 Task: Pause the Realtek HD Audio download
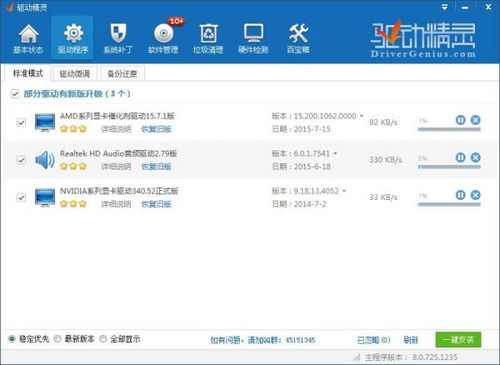pyautogui.click(x=460, y=157)
